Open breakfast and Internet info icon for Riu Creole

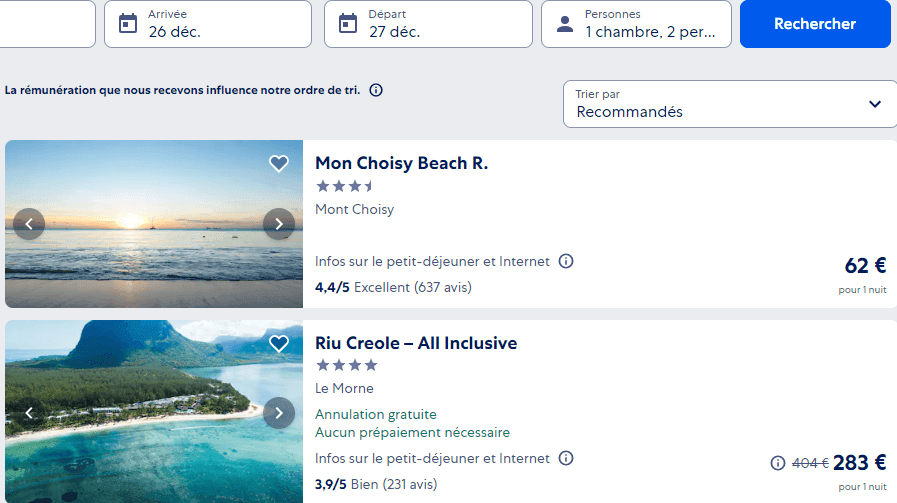566,458
